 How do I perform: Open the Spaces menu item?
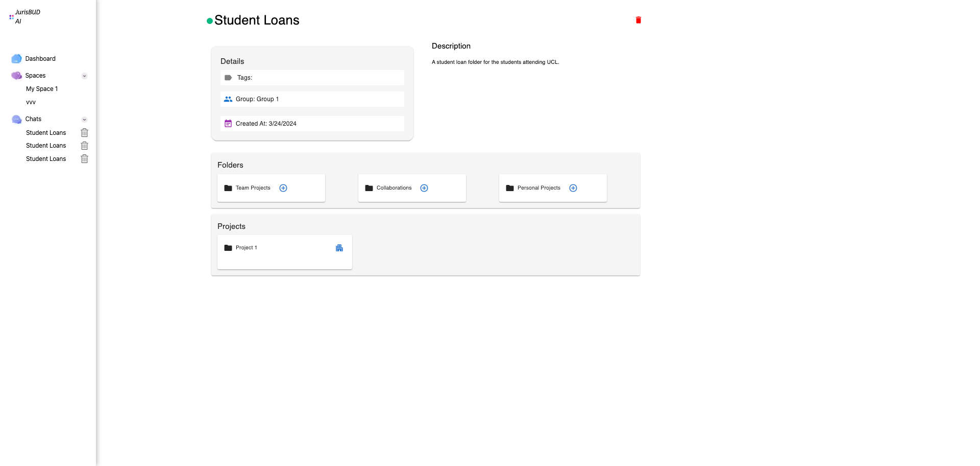[35, 76]
